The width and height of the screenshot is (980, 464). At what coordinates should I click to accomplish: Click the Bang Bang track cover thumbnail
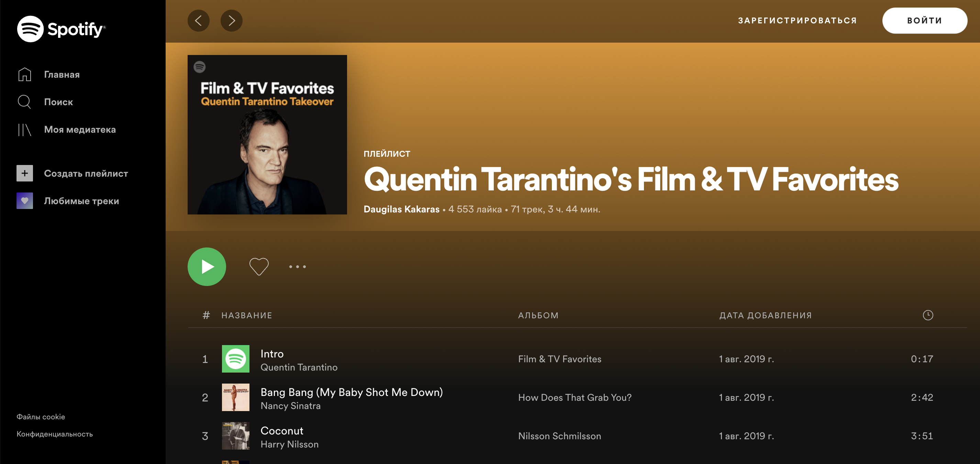click(x=235, y=397)
